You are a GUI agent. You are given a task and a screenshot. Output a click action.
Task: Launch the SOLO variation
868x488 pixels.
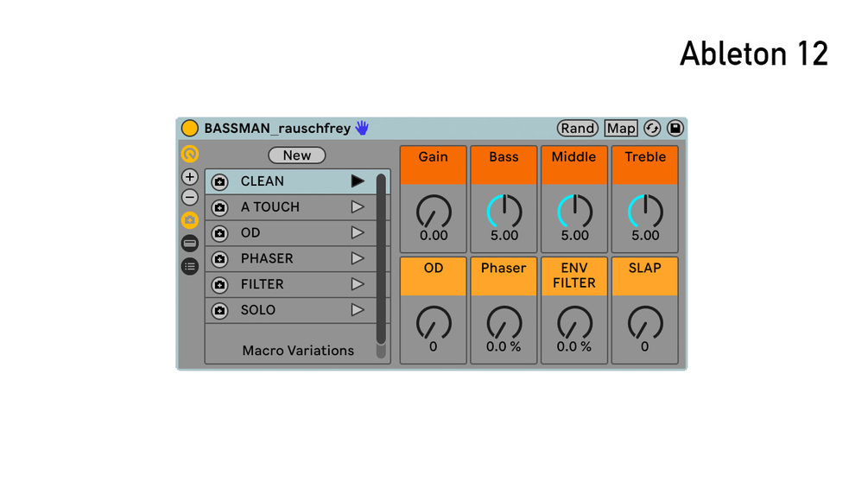(358, 310)
